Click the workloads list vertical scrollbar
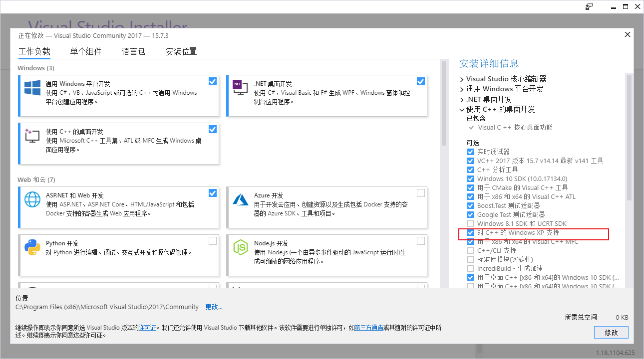Viewport: 644px width, 359px height. [x=444, y=104]
